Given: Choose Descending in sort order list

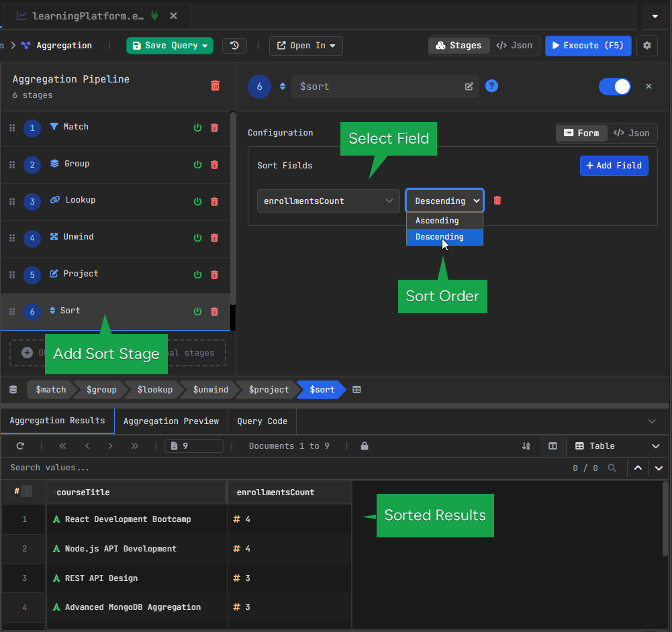Looking at the screenshot, I should pos(444,237).
